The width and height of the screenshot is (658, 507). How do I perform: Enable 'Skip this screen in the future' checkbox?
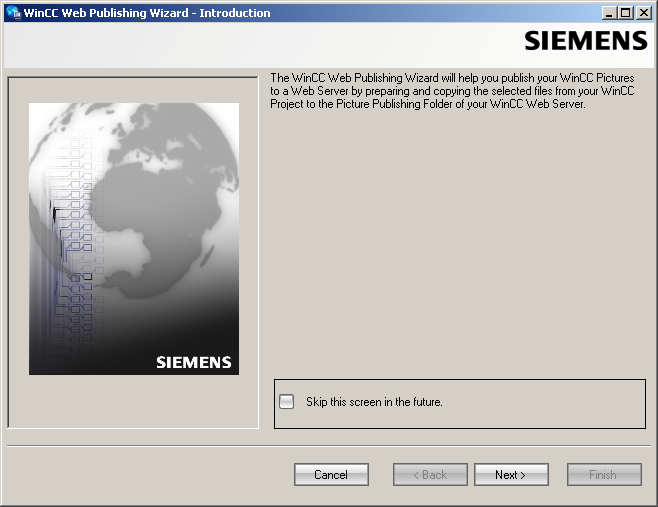[x=287, y=402]
